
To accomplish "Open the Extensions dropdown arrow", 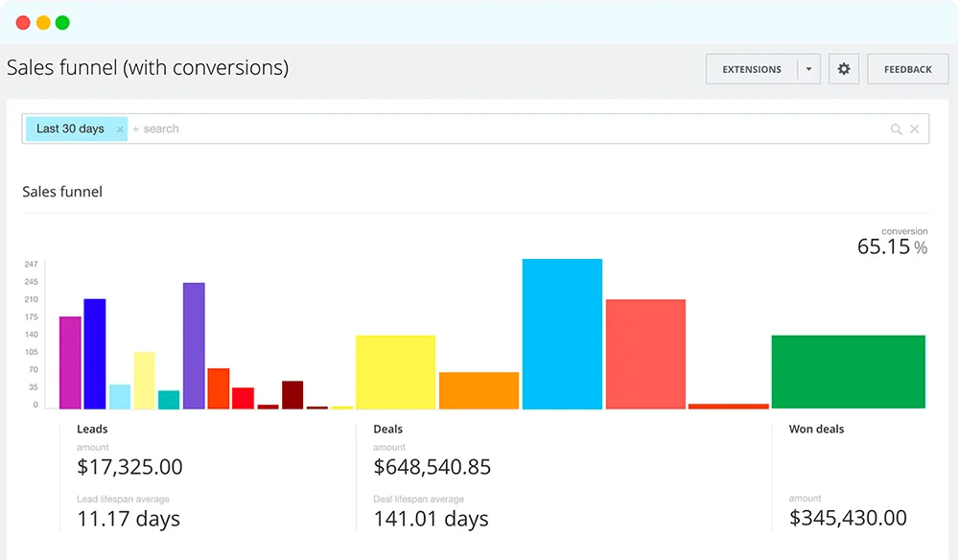I will click(x=808, y=68).
